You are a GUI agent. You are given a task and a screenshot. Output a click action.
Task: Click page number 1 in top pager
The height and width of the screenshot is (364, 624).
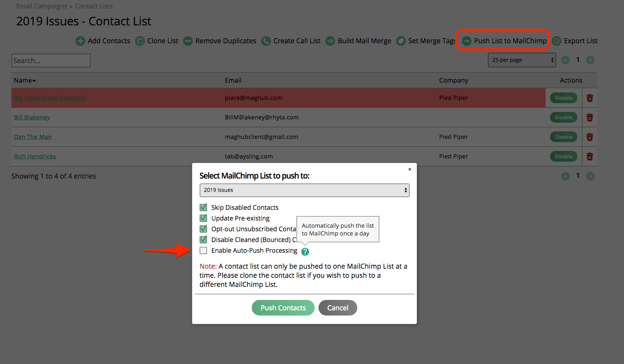pos(578,60)
